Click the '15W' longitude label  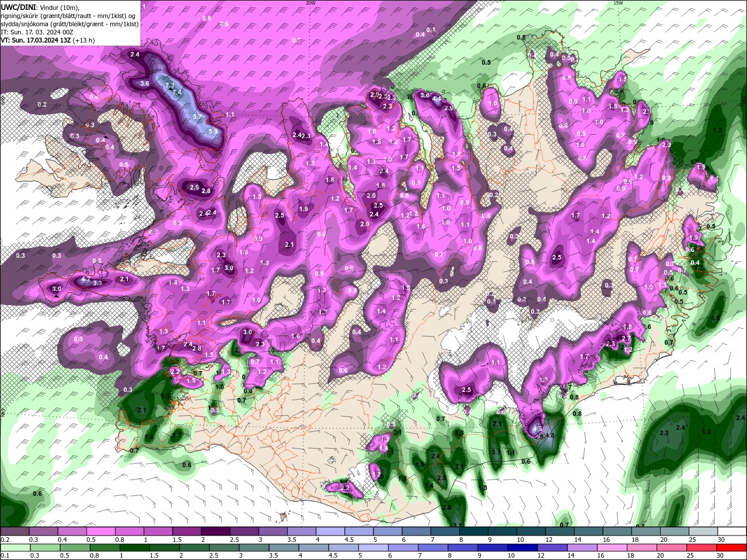click(618, 3)
